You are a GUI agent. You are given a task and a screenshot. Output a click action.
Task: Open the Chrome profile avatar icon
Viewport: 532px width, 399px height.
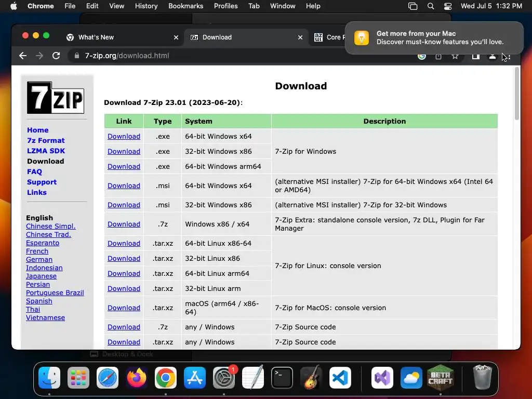point(492,56)
